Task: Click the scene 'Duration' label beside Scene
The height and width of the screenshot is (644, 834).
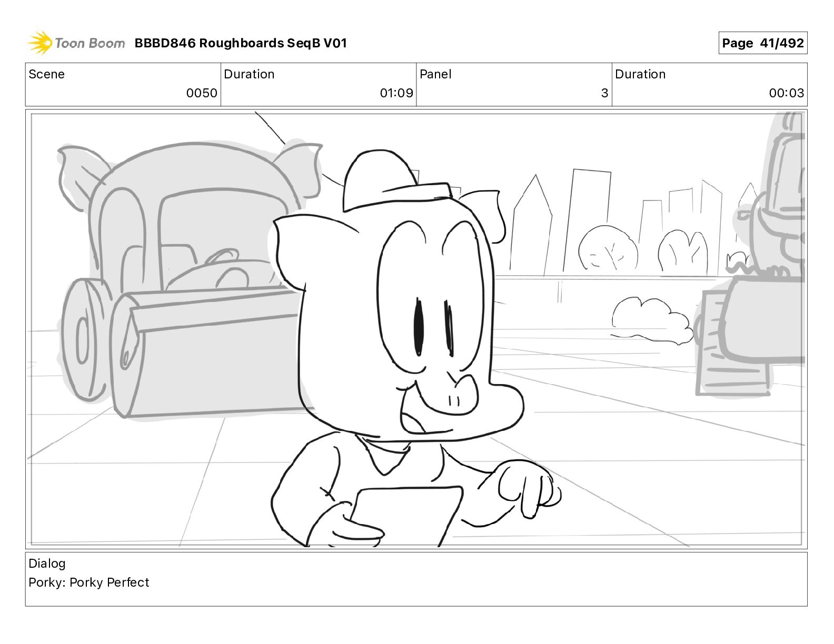Action: click(x=249, y=74)
